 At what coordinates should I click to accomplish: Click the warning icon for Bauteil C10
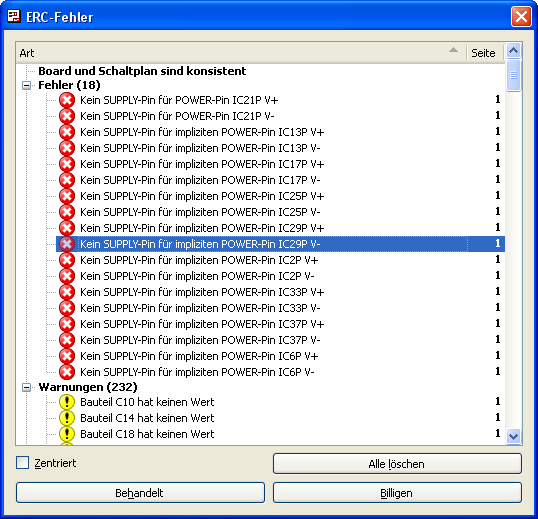click(x=67, y=402)
